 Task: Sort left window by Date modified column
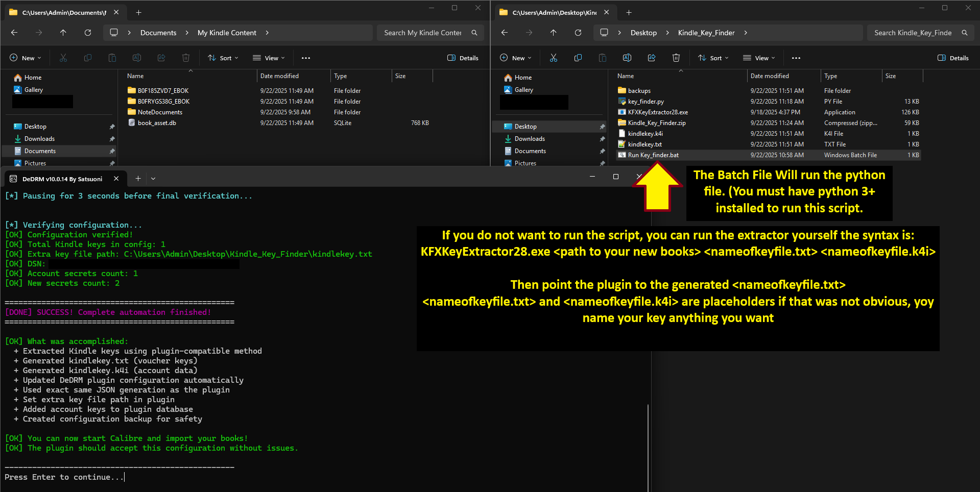pyautogui.click(x=279, y=76)
